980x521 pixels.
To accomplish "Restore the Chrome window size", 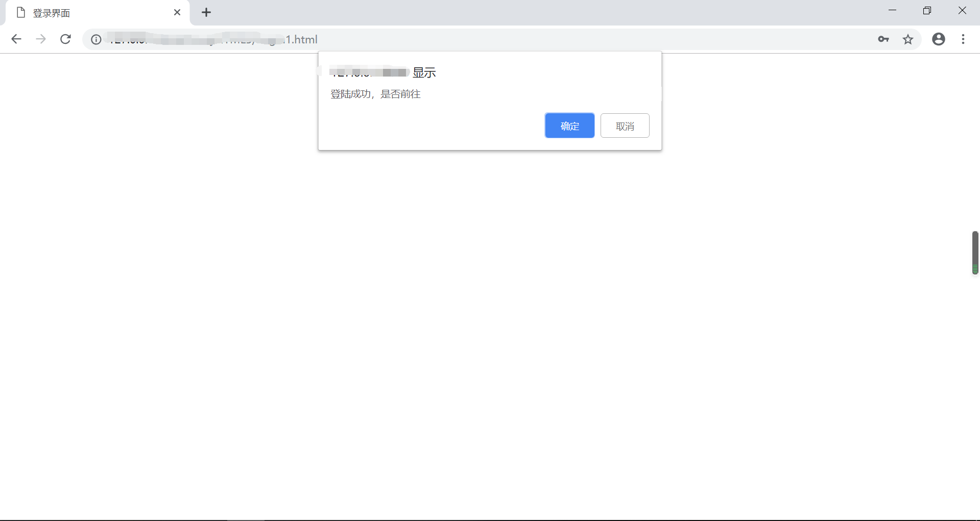I will pyautogui.click(x=927, y=10).
